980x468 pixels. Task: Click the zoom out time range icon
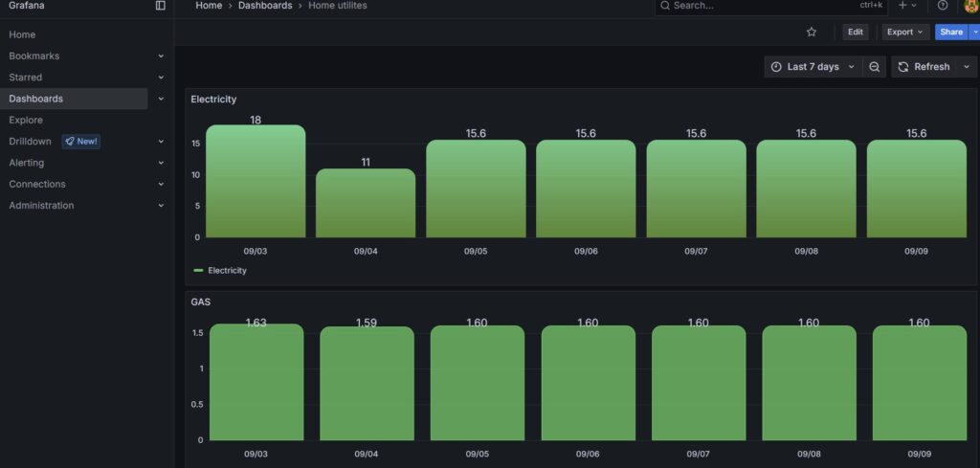(x=875, y=67)
